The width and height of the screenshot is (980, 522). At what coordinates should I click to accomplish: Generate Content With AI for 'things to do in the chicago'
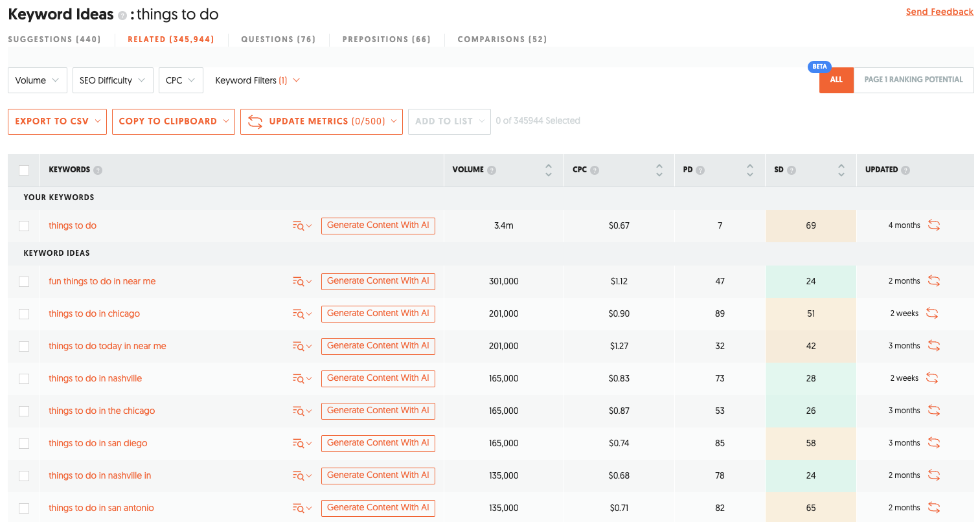[x=378, y=411]
